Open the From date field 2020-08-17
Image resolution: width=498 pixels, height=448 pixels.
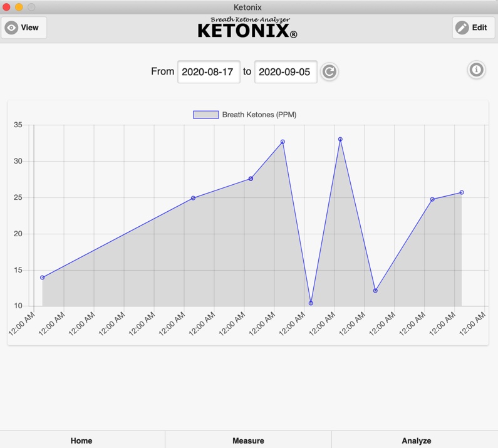click(x=209, y=72)
